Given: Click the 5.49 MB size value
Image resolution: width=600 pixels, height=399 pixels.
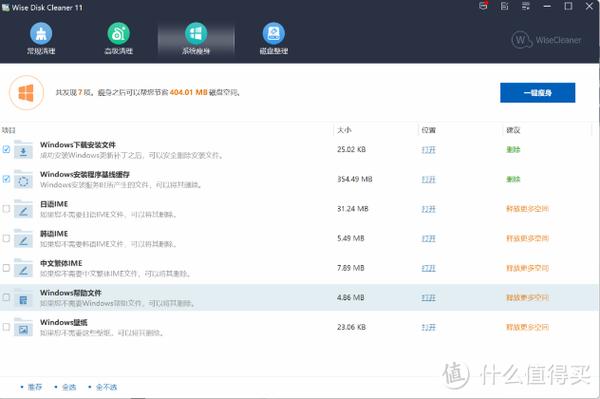Looking at the screenshot, I should click(351, 238).
